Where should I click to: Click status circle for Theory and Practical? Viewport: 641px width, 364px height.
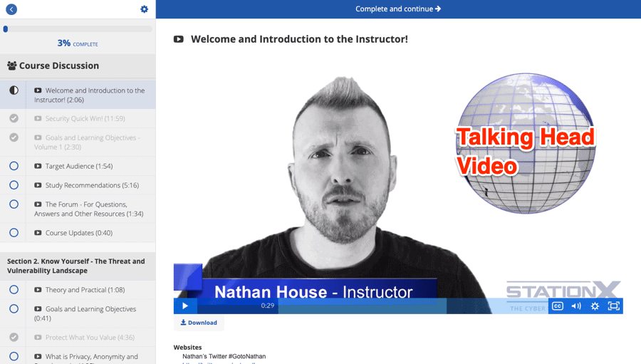tap(14, 290)
